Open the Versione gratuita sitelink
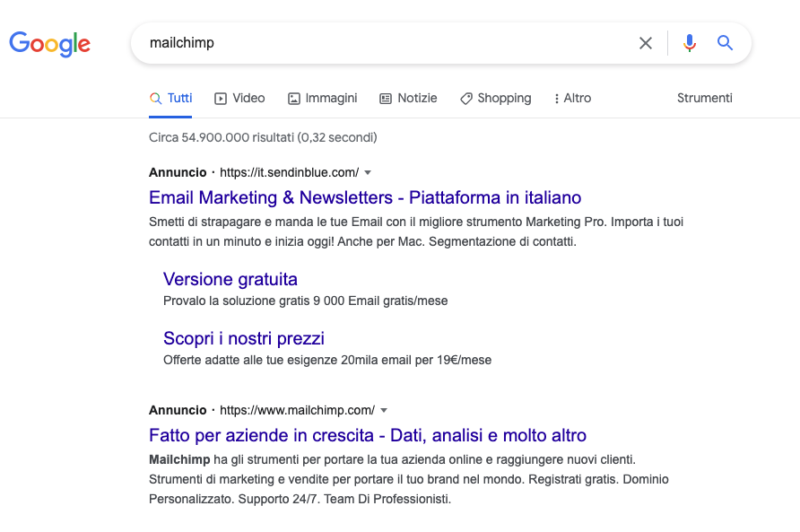 (x=230, y=279)
